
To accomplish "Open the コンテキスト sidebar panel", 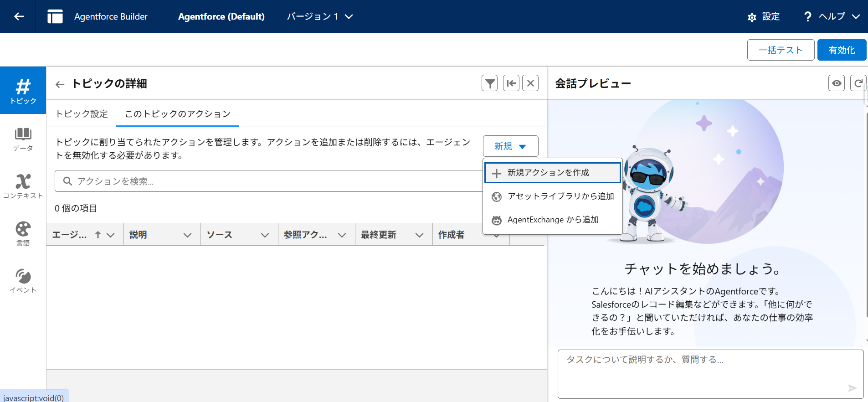I will [x=23, y=186].
